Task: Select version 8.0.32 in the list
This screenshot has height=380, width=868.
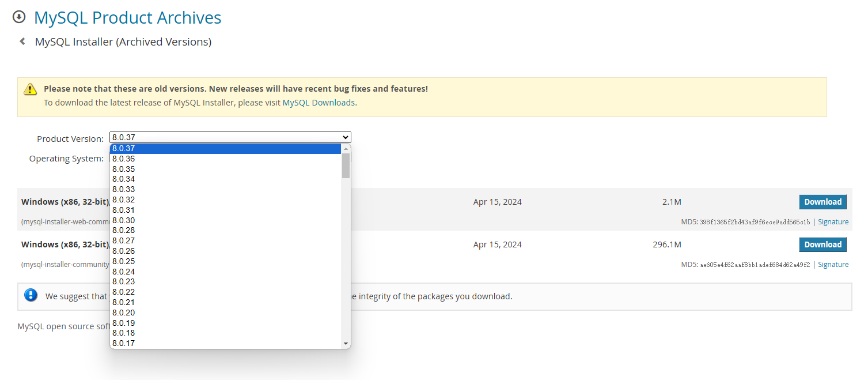Action: tap(225, 200)
